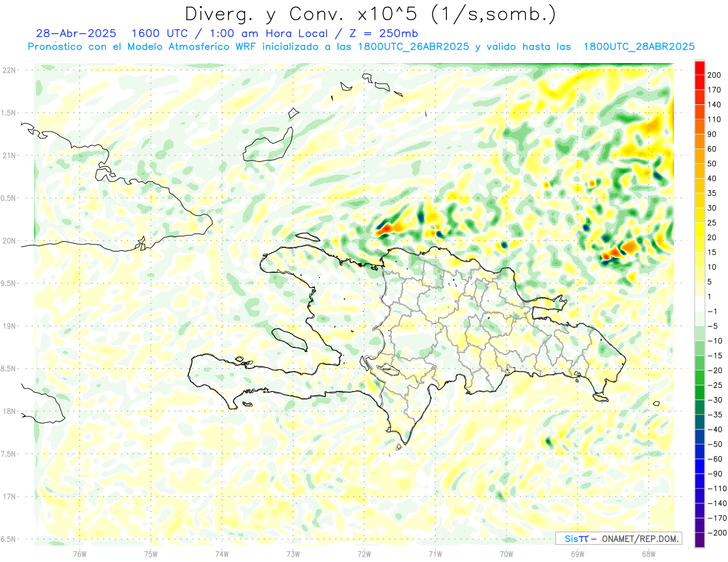Image resolution: width=728 pixels, height=562 pixels.
Task: Click the '19N' latitude label
Action: point(10,326)
